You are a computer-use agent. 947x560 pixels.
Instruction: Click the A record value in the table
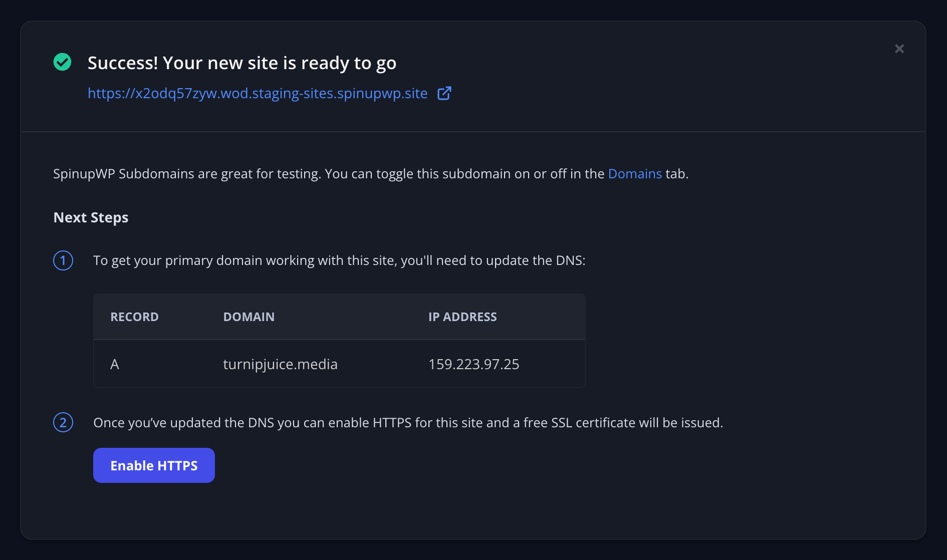click(x=115, y=364)
